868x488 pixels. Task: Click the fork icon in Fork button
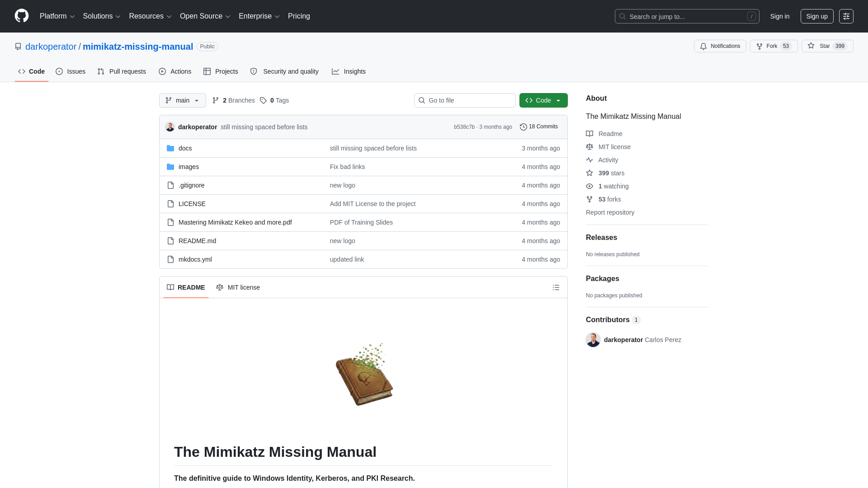pos(759,46)
